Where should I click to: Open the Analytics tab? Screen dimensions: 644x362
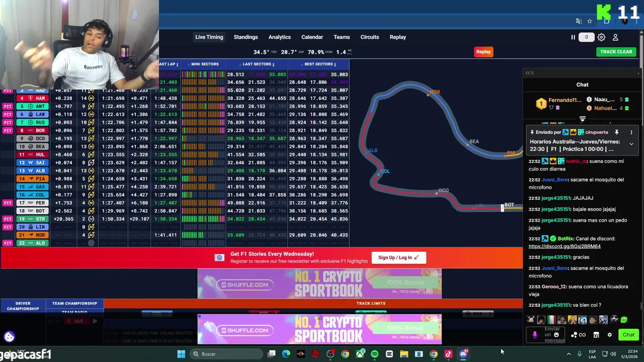[279, 37]
